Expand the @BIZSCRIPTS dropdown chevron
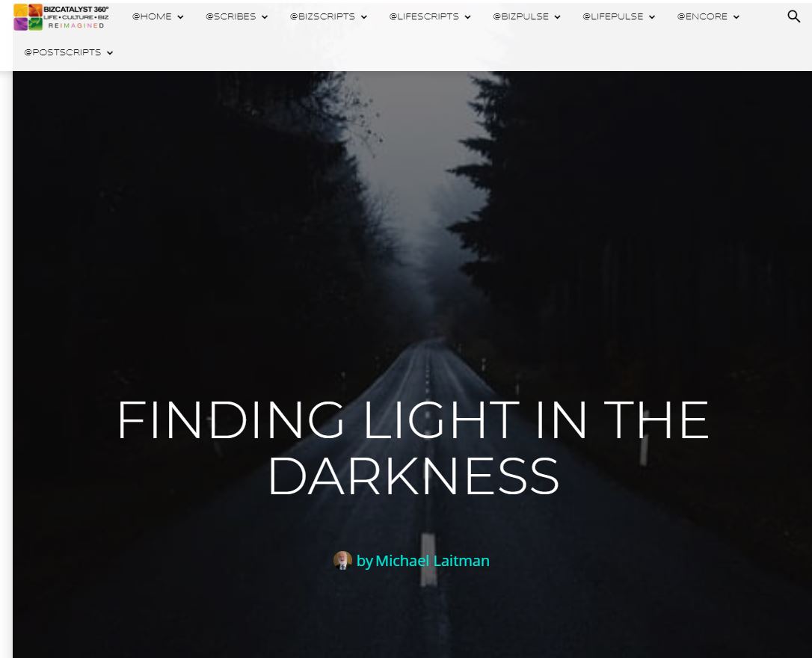Screen dimensions: 812x658 [364, 17]
